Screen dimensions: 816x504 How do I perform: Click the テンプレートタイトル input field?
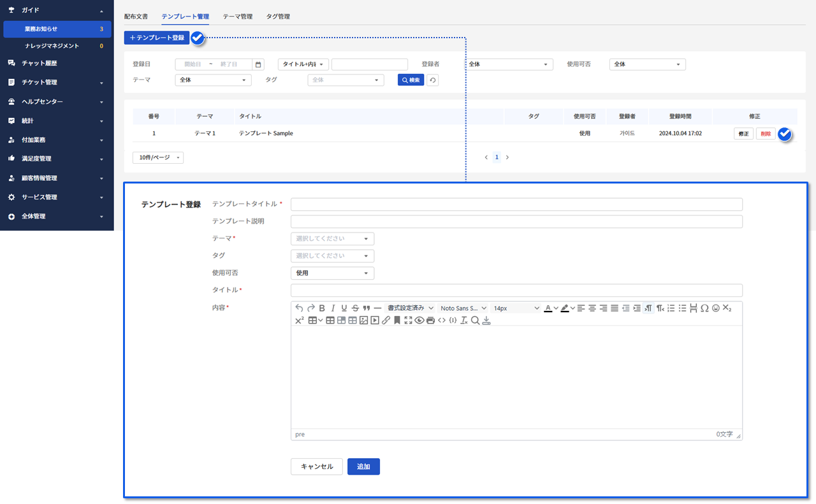516,205
